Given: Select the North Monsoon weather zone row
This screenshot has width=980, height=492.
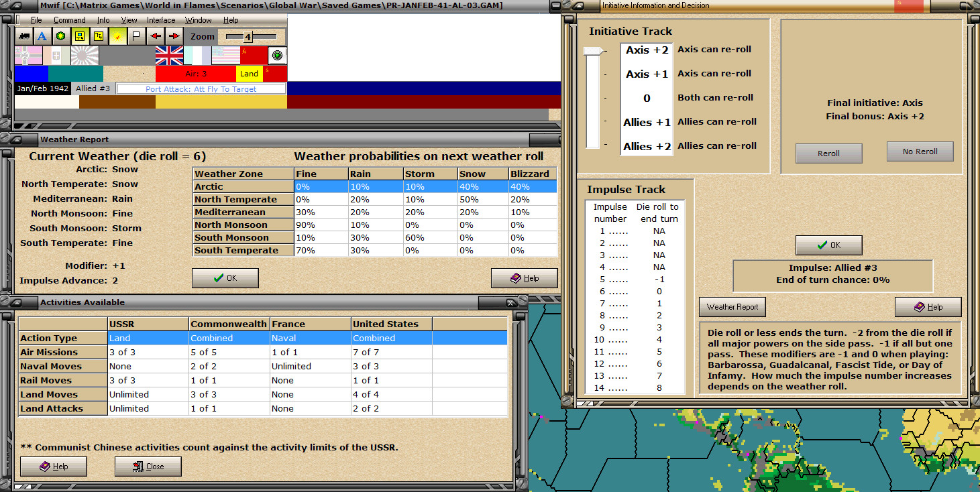Looking at the screenshot, I should [375, 225].
